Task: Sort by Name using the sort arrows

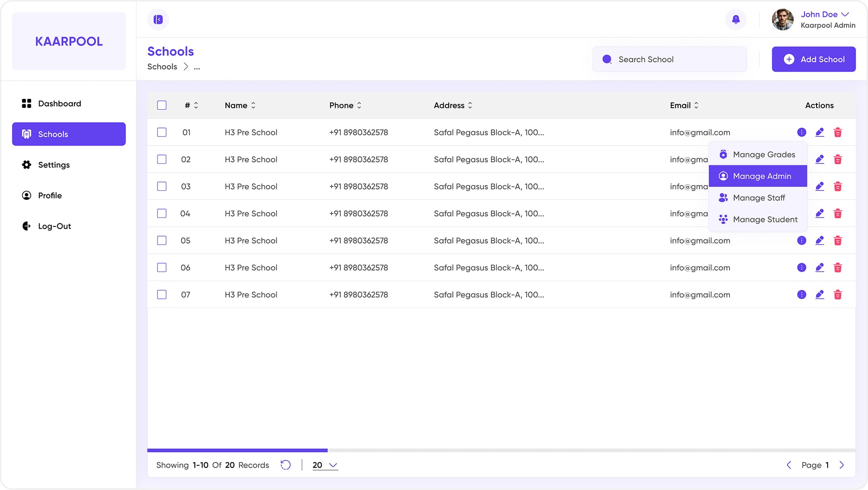Action: (253, 105)
